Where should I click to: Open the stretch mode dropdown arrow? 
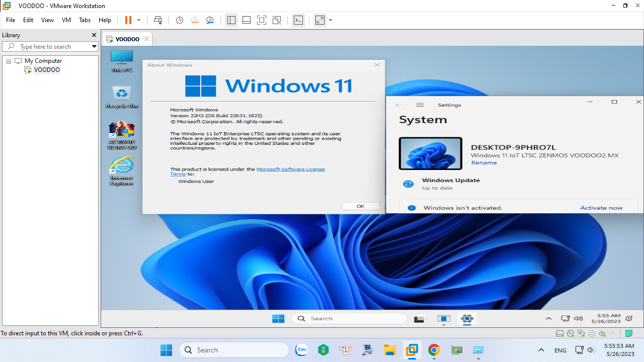point(331,20)
